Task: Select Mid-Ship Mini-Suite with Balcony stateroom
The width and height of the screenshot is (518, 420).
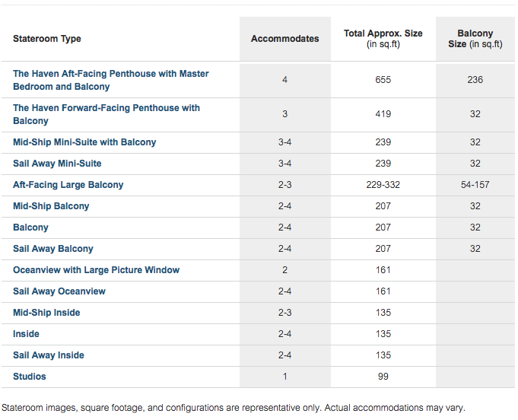Action: tap(84, 142)
